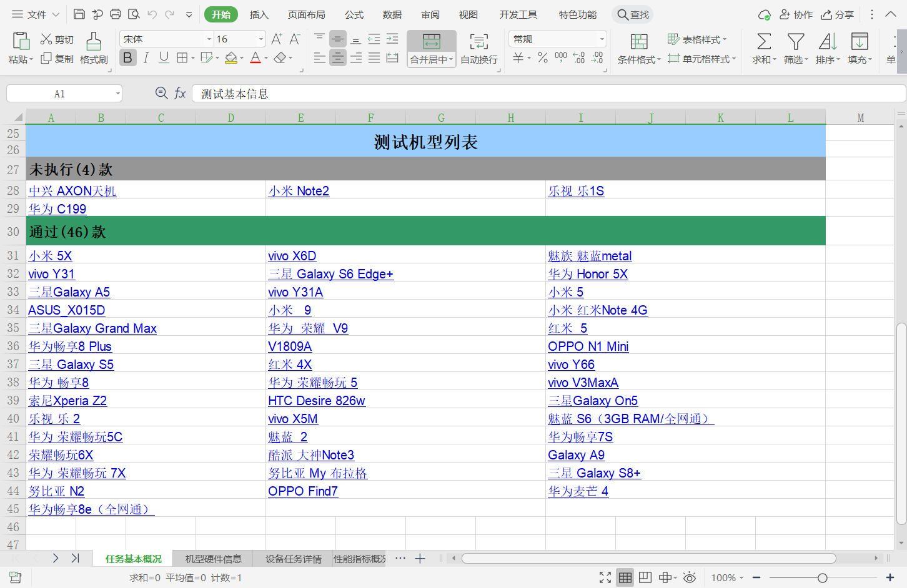907x588 pixels.
Task: Open the 小米 Note2 hyperlink
Action: pos(299,191)
